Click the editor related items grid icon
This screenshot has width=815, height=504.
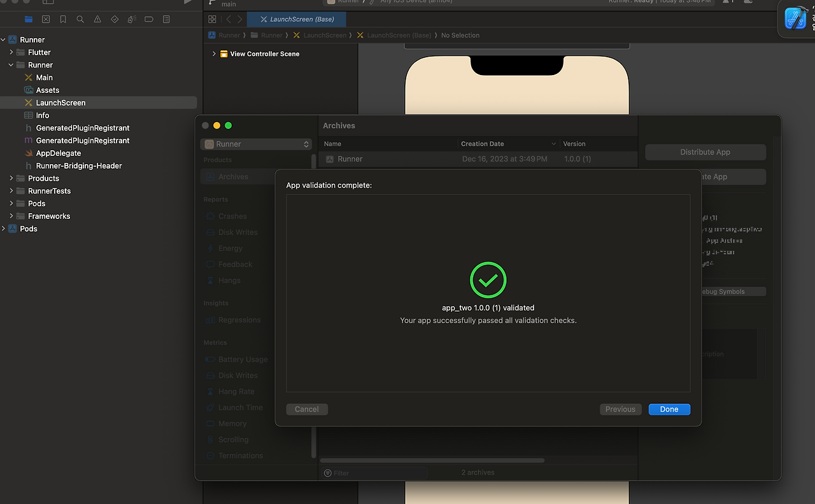(x=212, y=20)
